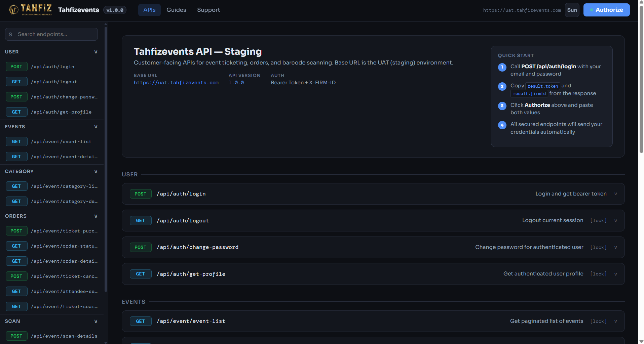Select sidebar GET /api/event/order-status entry
The width and height of the screenshot is (644, 344).
pyautogui.click(x=51, y=246)
